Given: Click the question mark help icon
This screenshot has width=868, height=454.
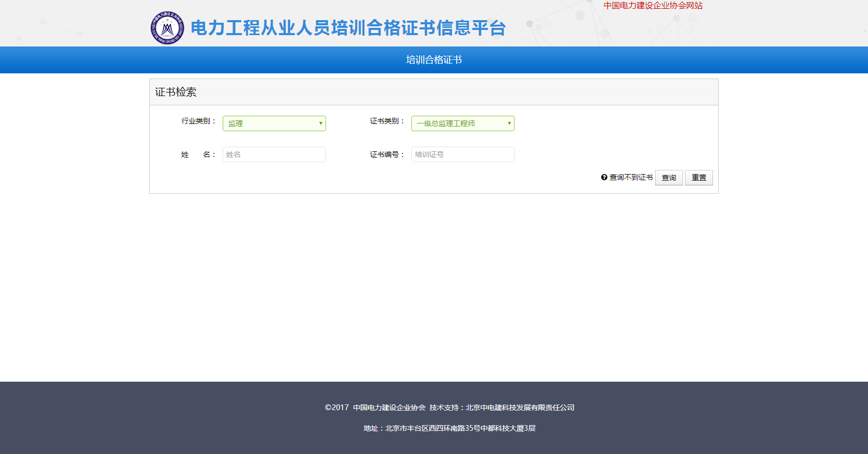Looking at the screenshot, I should click(x=604, y=177).
